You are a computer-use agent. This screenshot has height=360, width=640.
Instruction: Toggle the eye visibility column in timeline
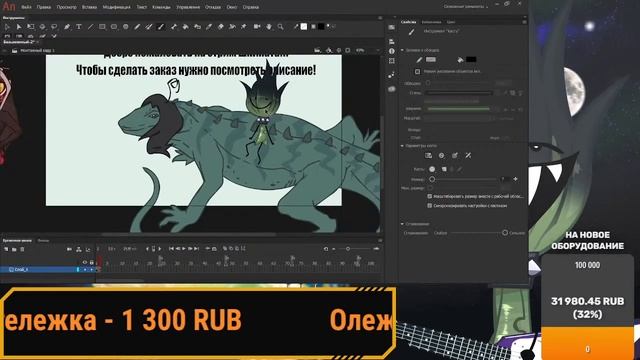85,262
